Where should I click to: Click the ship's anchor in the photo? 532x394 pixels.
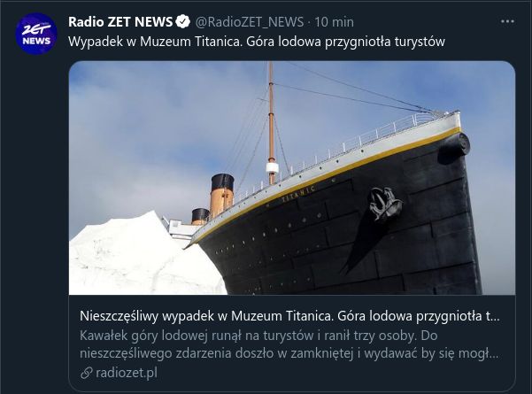point(384,204)
